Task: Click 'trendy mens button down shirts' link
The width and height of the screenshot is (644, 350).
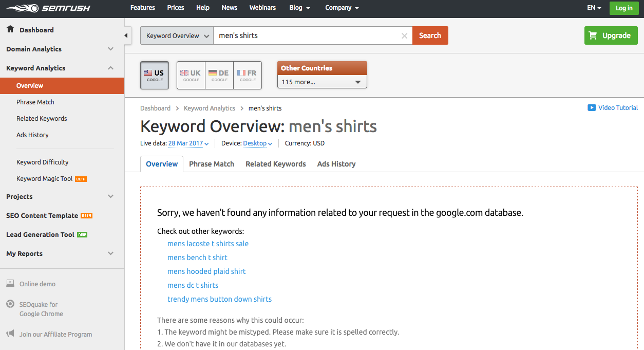Action: click(219, 300)
